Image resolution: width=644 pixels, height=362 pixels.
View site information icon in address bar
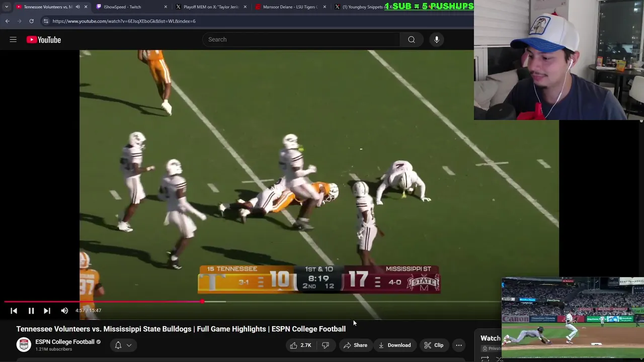pyautogui.click(x=46, y=21)
